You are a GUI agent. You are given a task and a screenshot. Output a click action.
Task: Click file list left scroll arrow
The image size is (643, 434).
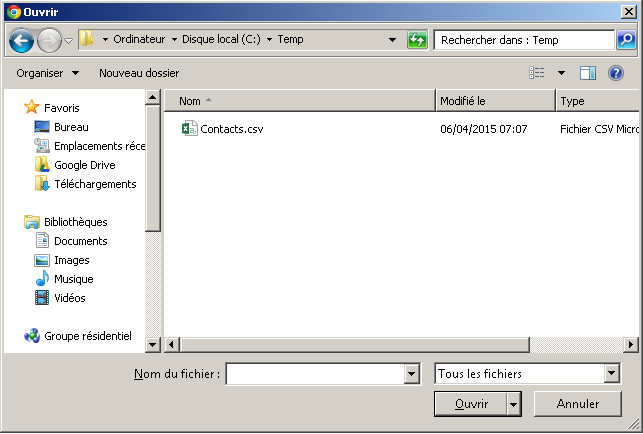coord(171,345)
